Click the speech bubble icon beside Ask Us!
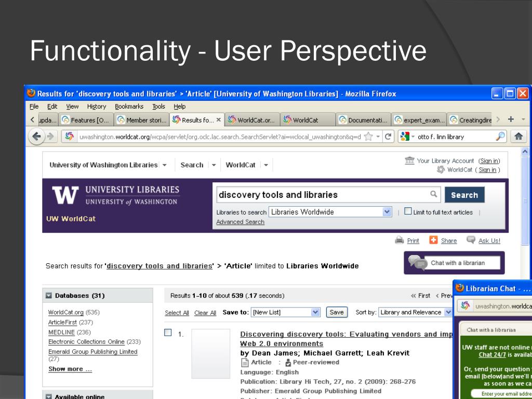The height and width of the screenshot is (399, 532). pos(471,240)
